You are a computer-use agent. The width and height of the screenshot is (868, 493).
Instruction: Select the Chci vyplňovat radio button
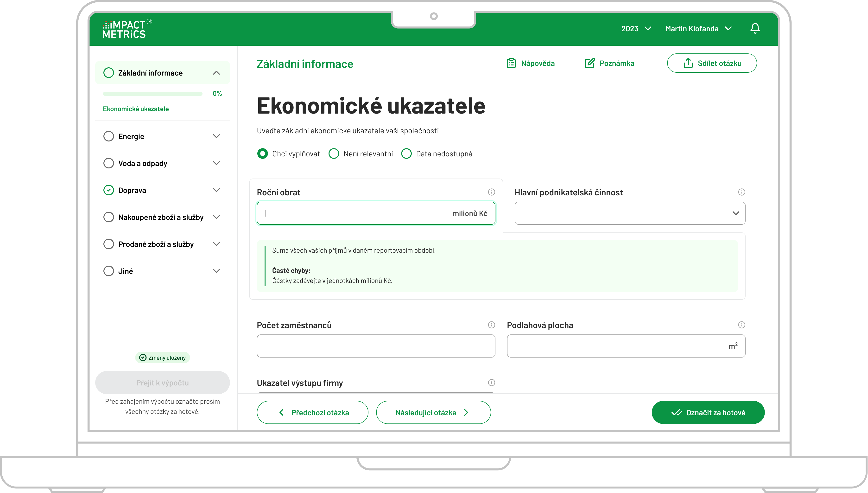click(x=263, y=153)
